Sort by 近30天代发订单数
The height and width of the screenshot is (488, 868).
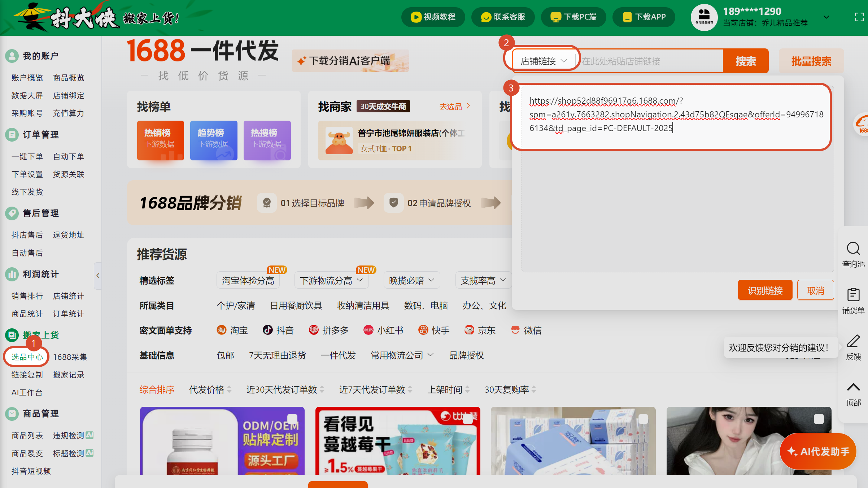[x=285, y=389]
